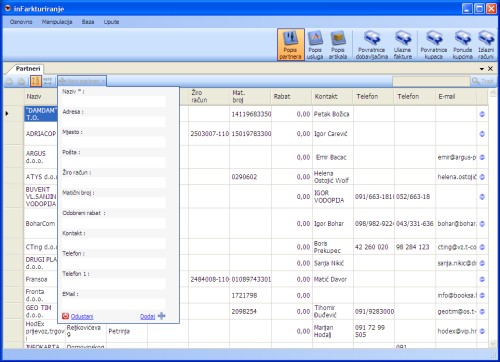The height and width of the screenshot is (362, 500).
Task: Click the blue round icon in Helena Ostojić row
Action: (482, 177)
